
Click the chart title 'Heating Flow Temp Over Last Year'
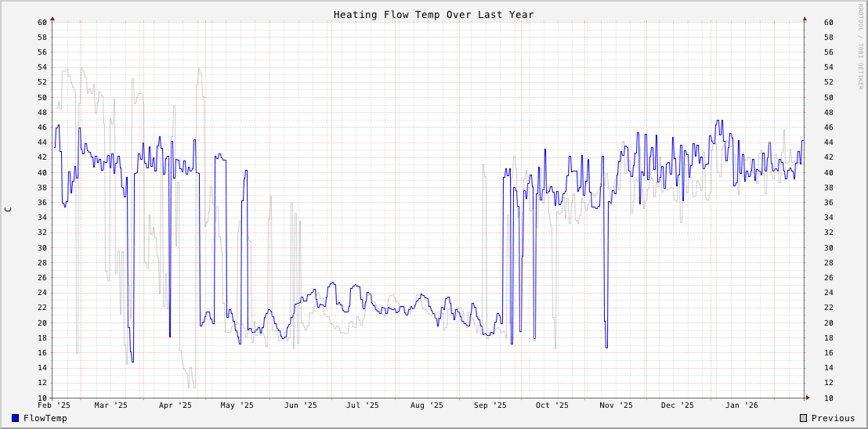click(x=433, y=14)
